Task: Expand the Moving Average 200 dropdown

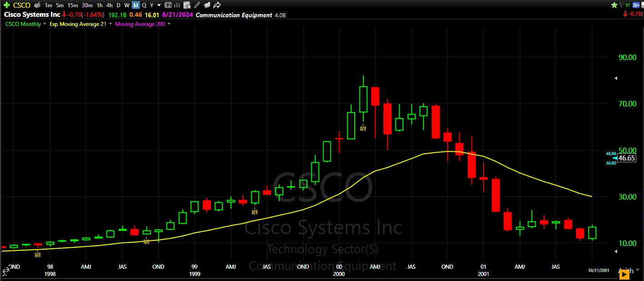Action: [x=169, y=24]
